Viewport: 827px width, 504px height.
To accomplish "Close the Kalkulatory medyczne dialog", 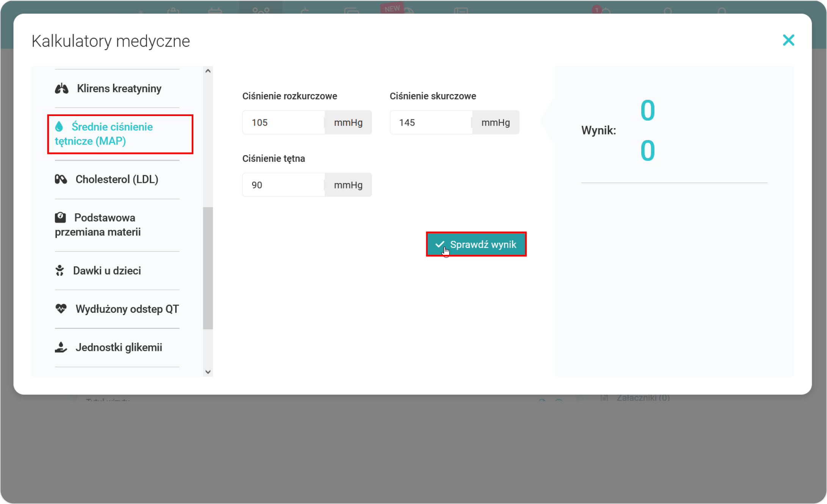I will (788, 40).
